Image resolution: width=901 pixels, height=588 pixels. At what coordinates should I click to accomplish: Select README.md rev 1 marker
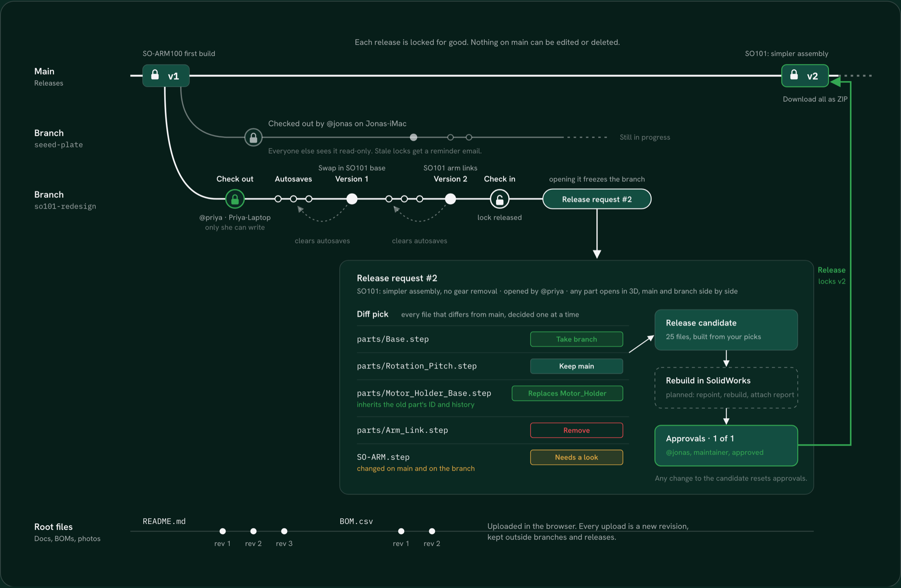point(223,531)
